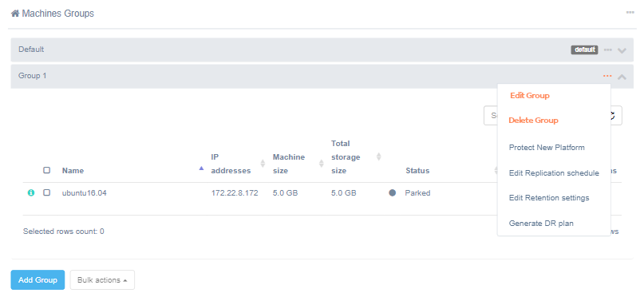Click the Group 1 header row

322,76
